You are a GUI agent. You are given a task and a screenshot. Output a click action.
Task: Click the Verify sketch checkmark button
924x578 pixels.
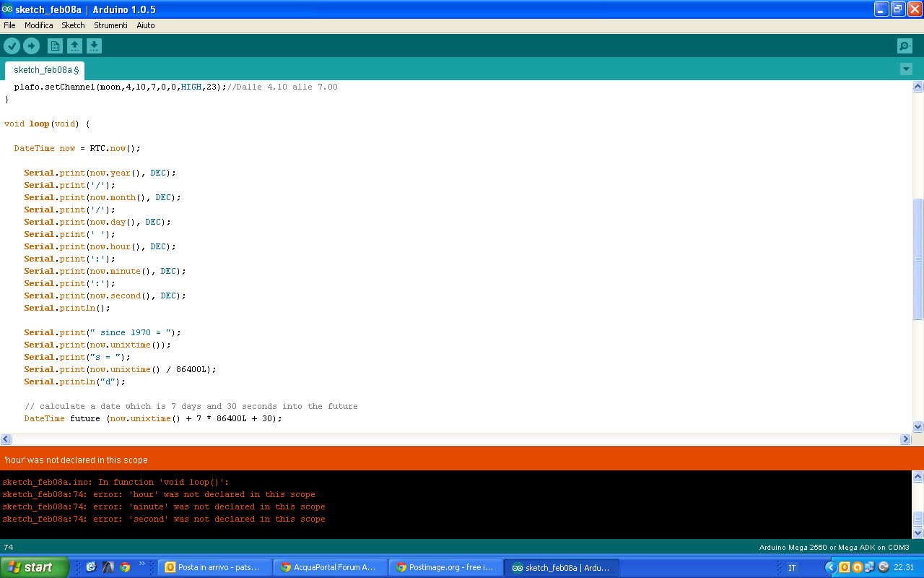12,46
